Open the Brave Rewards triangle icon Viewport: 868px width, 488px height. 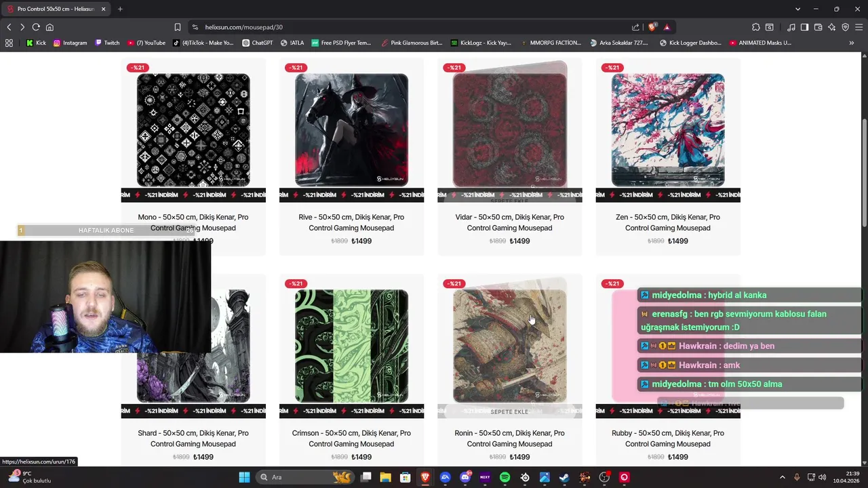pyautogui.click(x=667, y=27)
